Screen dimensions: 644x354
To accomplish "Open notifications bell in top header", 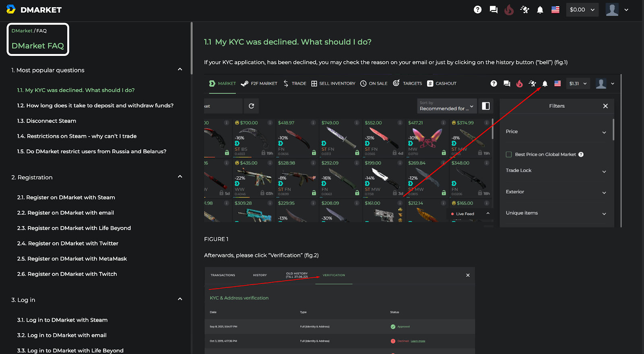I will click(x=540, y=10).
